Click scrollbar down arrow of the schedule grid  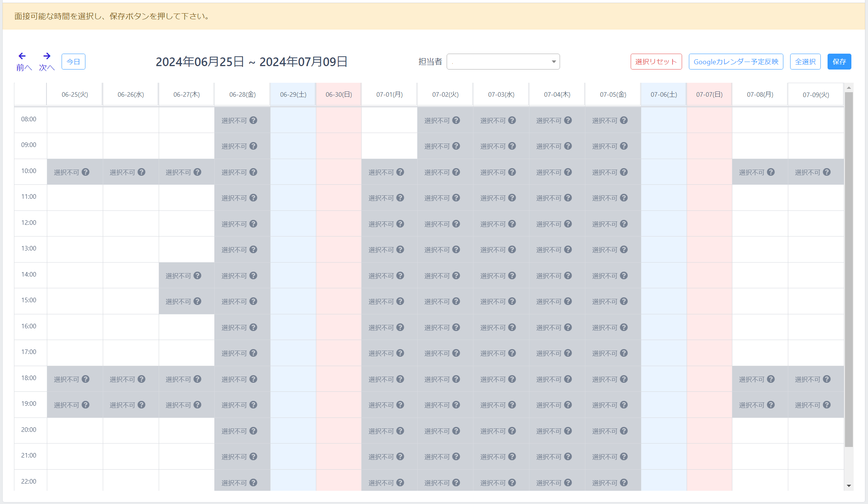849,486
